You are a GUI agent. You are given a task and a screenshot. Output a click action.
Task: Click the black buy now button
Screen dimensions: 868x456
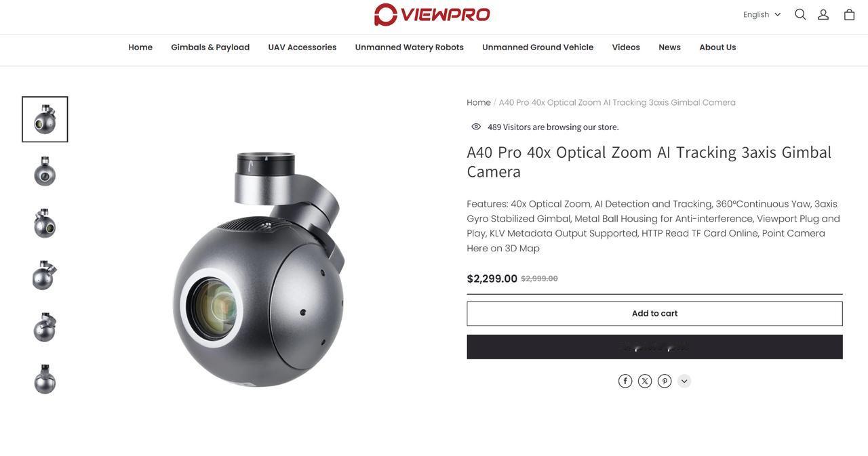pos(654,347)
